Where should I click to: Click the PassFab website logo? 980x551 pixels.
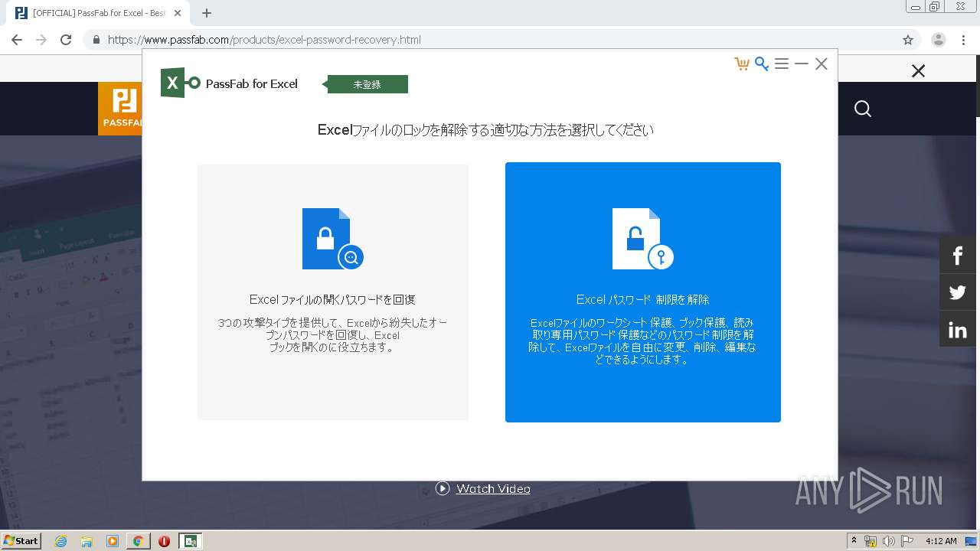pyautogui.click(x=120, y=109)
